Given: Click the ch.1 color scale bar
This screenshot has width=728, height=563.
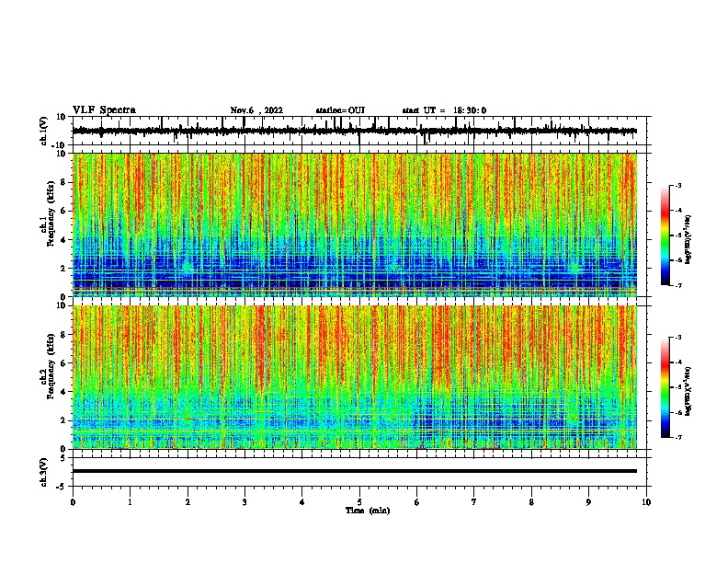Looking at the screenshot, I should [665, 236].
